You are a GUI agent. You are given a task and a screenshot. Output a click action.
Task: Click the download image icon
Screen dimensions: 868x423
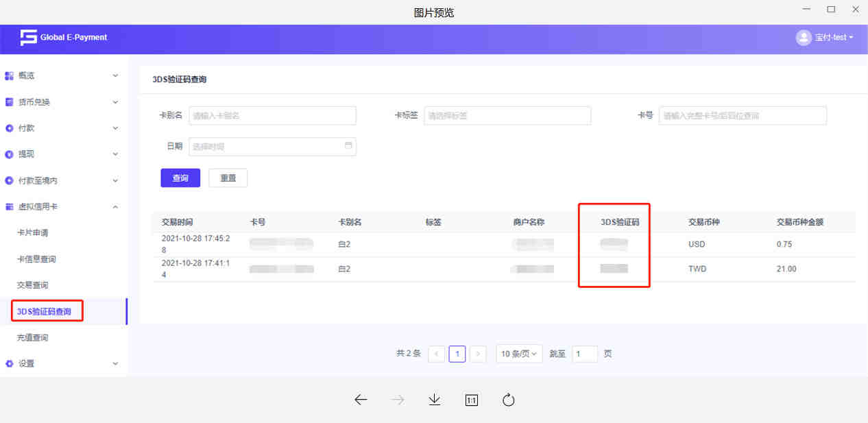pyautogui.click(x=434, y=400)
